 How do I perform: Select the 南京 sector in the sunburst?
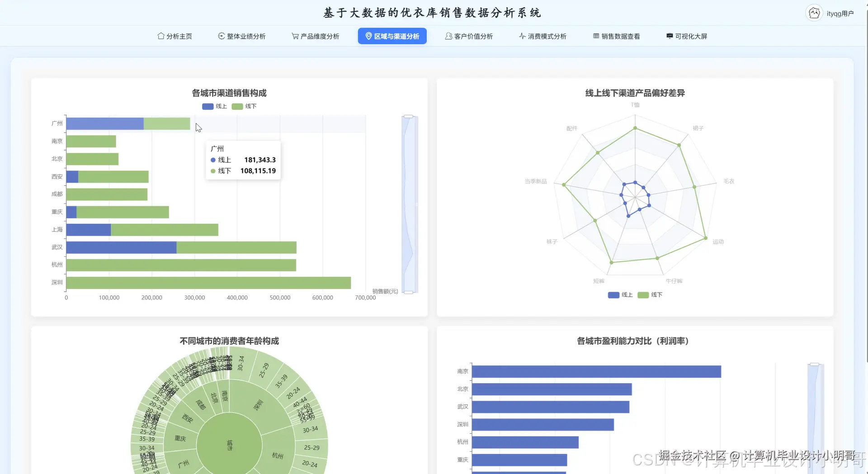pos(225,396)
